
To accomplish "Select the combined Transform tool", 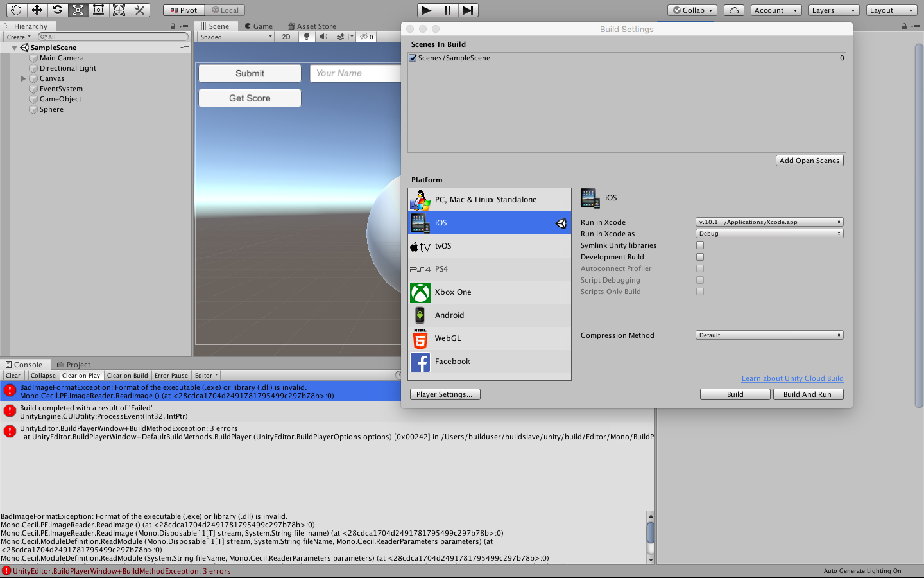I will [x=119, y=10].
